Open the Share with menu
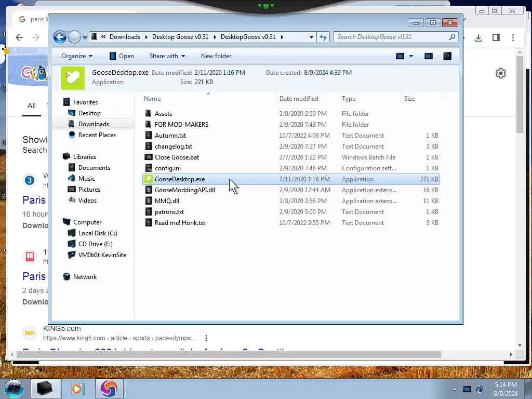 click(x=167, y=56)
